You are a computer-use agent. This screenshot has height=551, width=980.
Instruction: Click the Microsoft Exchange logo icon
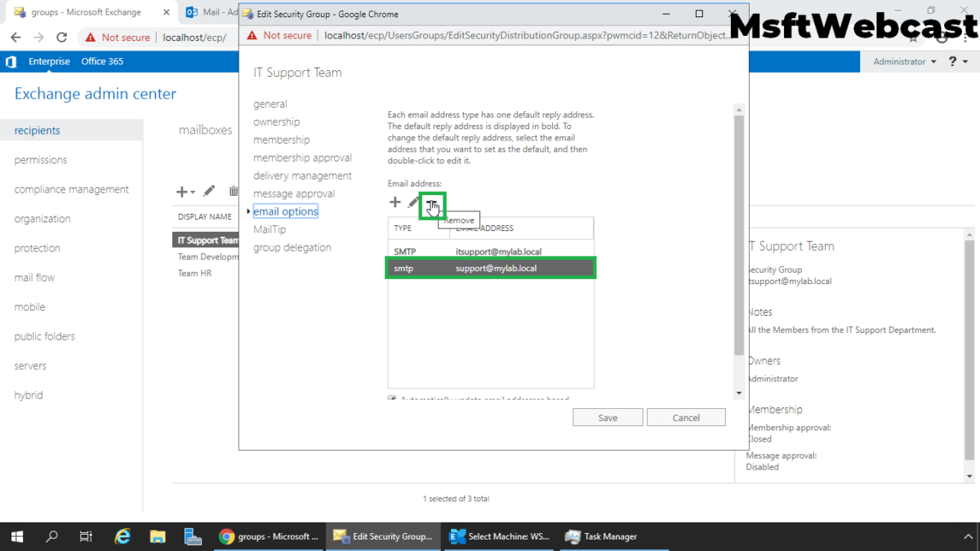tap(11, 61)
